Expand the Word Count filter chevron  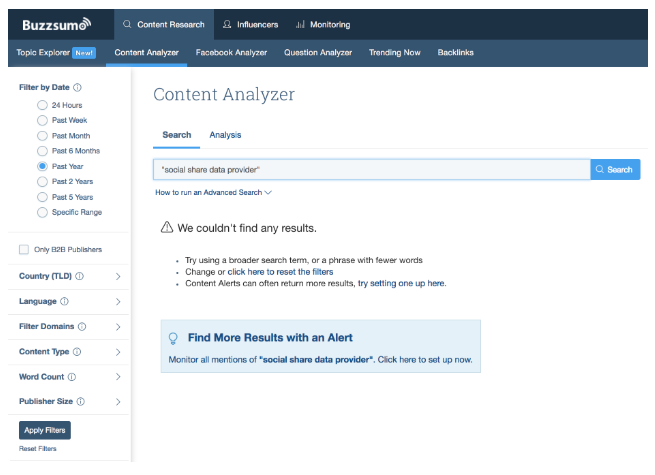point(118,377)
